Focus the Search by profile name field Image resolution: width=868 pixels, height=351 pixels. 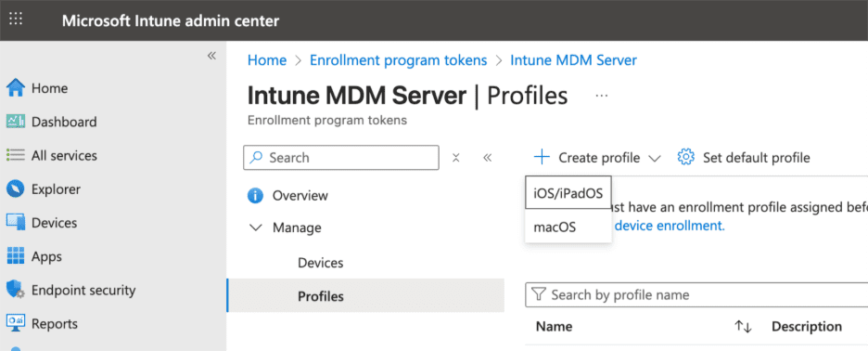696,294
